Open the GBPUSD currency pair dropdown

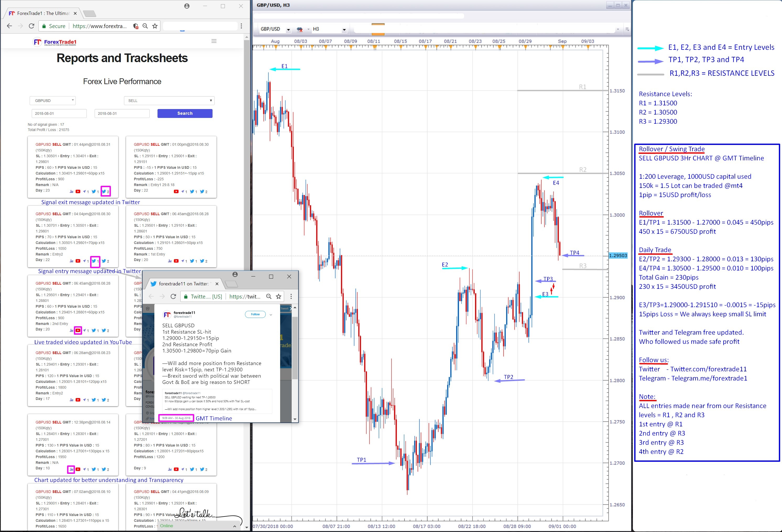coord(53,101)
